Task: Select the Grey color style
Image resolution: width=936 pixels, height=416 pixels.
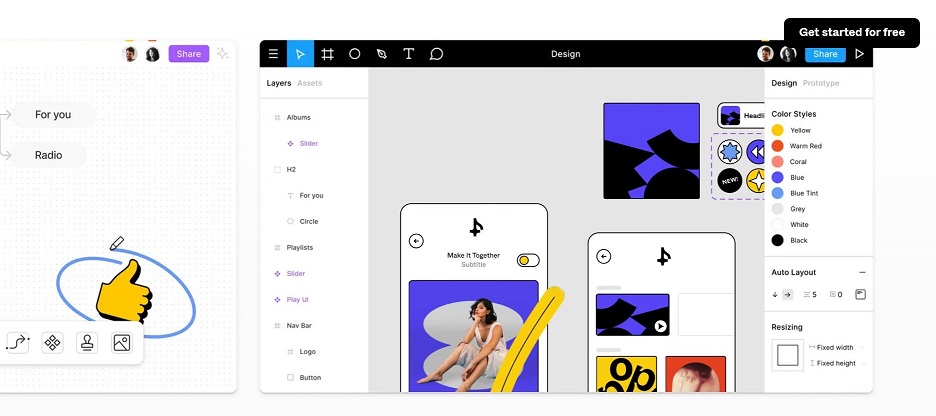Action: pyautogui.click(x=789, y=209)
